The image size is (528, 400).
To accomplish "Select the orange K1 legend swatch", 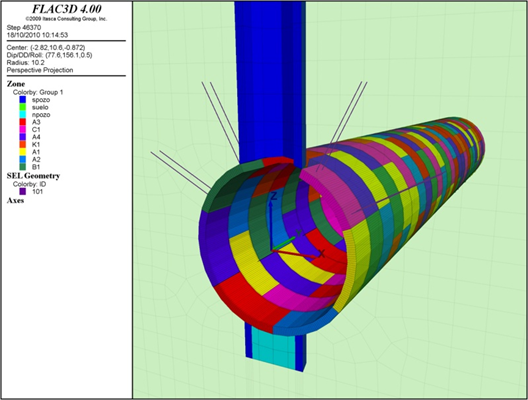I will pos(23,144).
